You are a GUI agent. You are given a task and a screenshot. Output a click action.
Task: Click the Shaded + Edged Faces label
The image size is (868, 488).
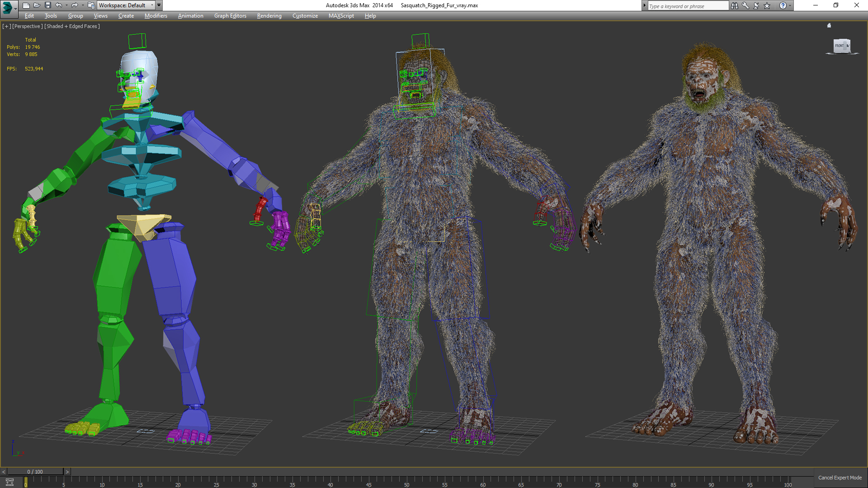72,26
